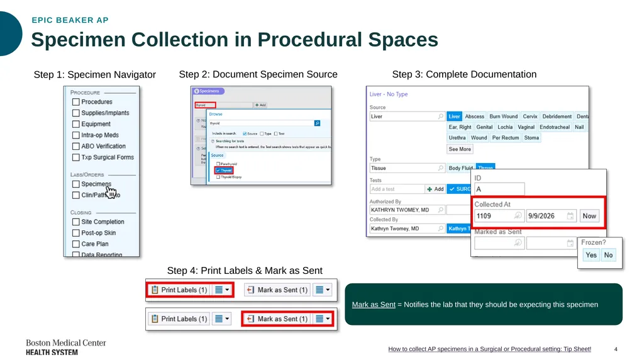The image size is (644, 362).
Task: Tick the ABO Verification checkbox
Action: (75, 146)
